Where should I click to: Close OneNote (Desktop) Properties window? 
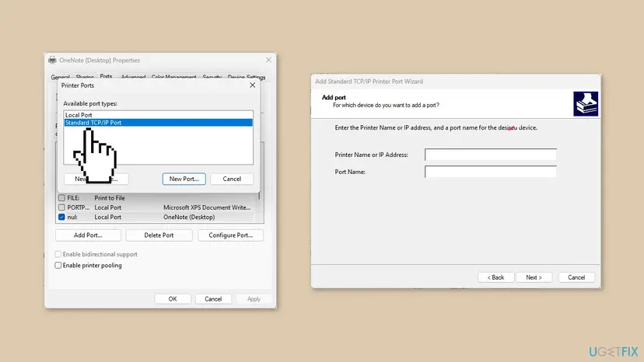tap(268, 60)
